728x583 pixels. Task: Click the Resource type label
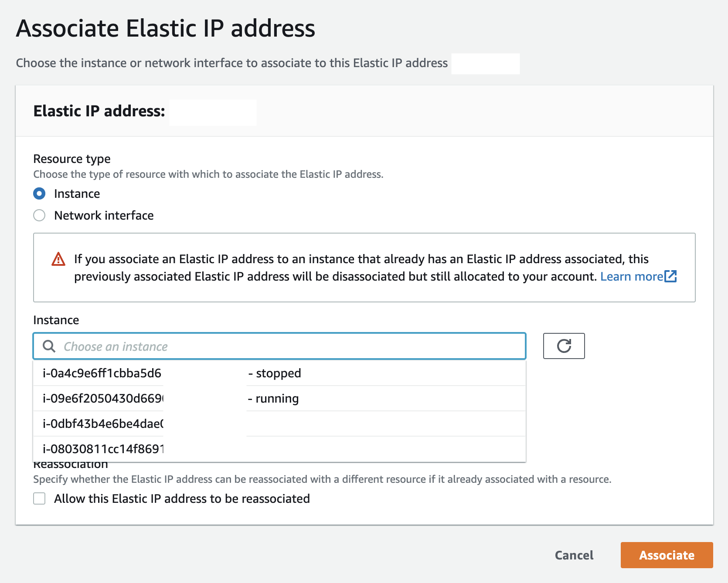(x=71, y=159)
